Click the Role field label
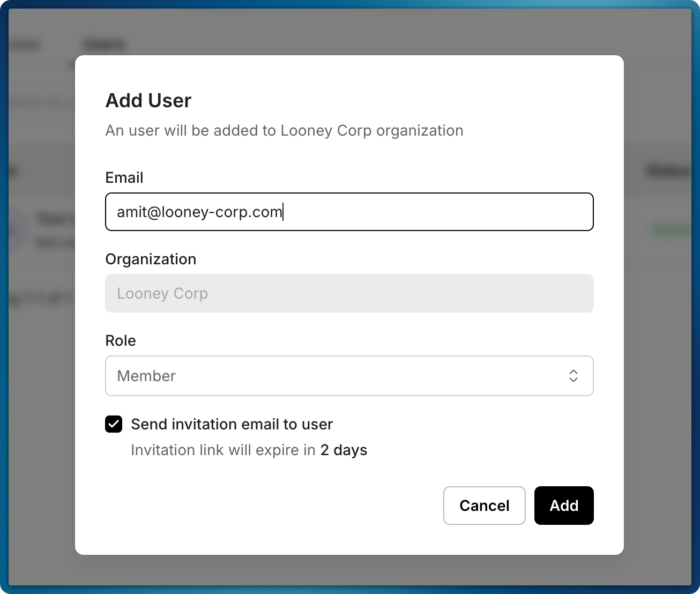 tap(121, 340)
